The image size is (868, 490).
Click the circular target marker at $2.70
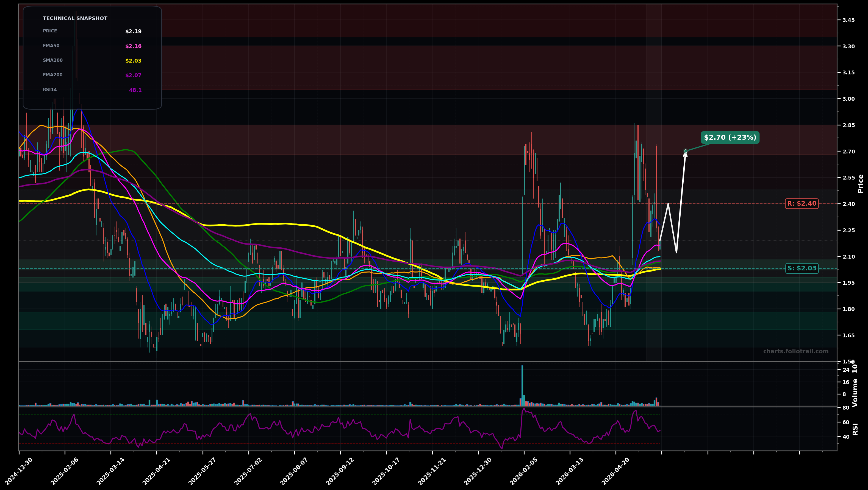click(x=685, y=151)
